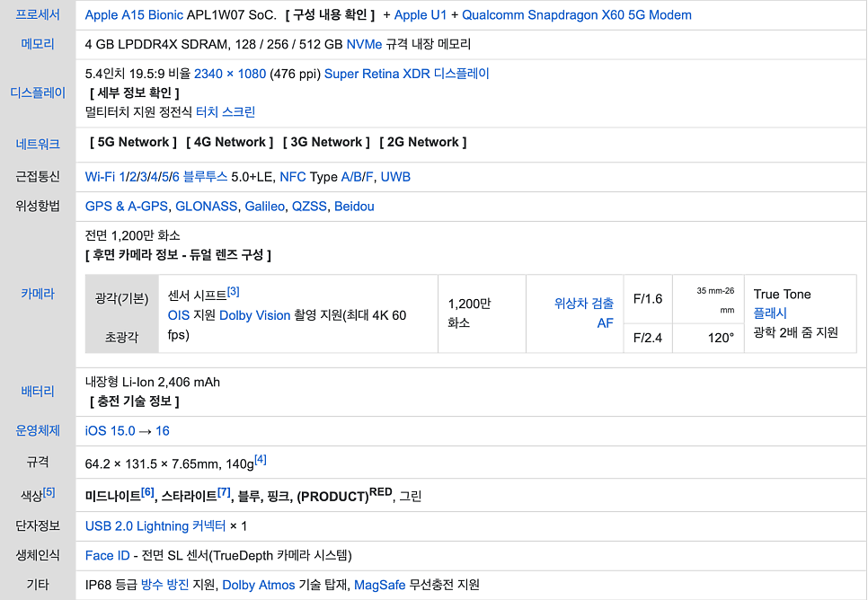
Task: Open the iOS 15.0 link
Action: click(x=111, y=430)
